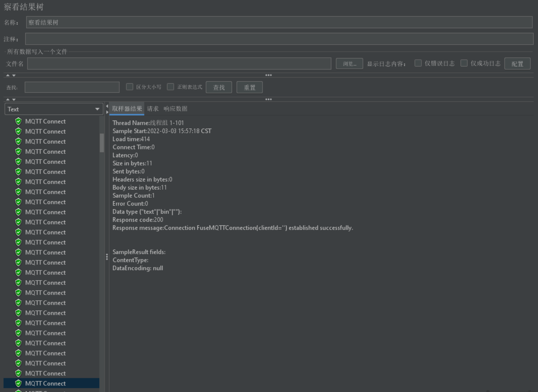The image size is (538, 392).
Task: Switch to the 请求 tab
Action: point(153,108)
